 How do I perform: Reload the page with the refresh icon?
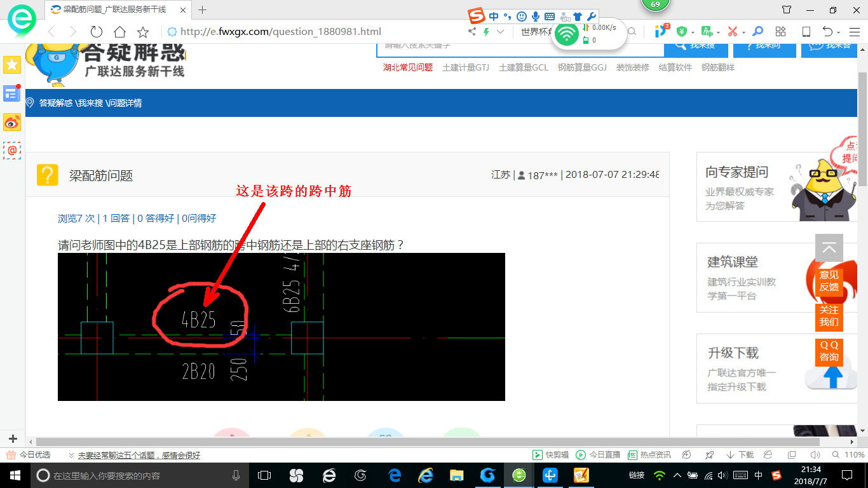click(x=97, y=32)
